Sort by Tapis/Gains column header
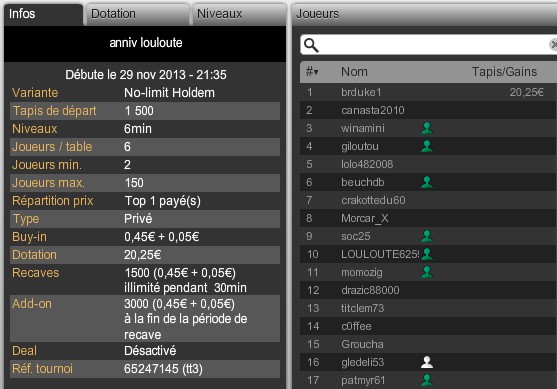557x389 pixels. tap(504, 72)
